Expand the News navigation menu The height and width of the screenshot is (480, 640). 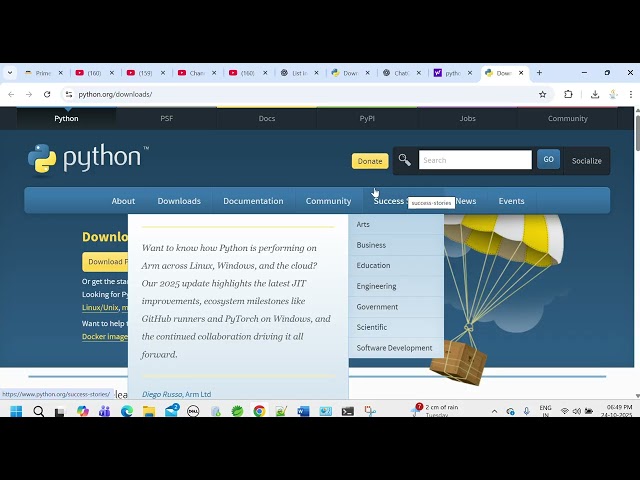coord(466,201)
